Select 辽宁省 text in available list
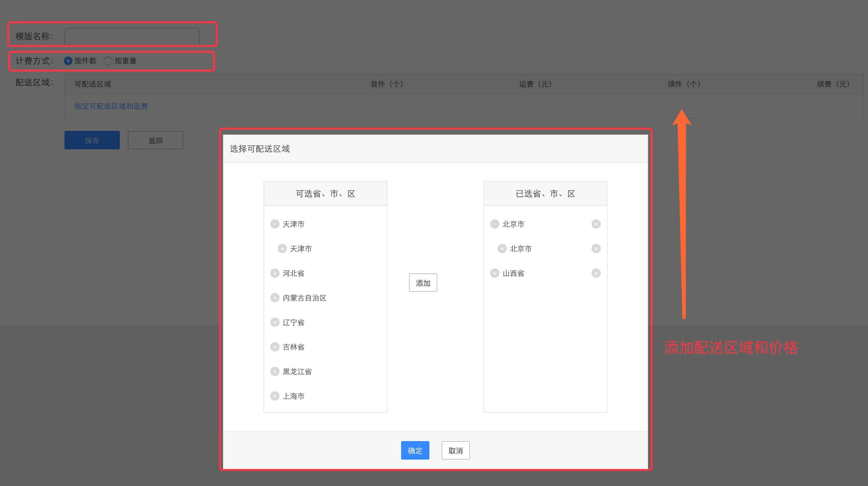 pyautogui.click(x=294, y=323)
